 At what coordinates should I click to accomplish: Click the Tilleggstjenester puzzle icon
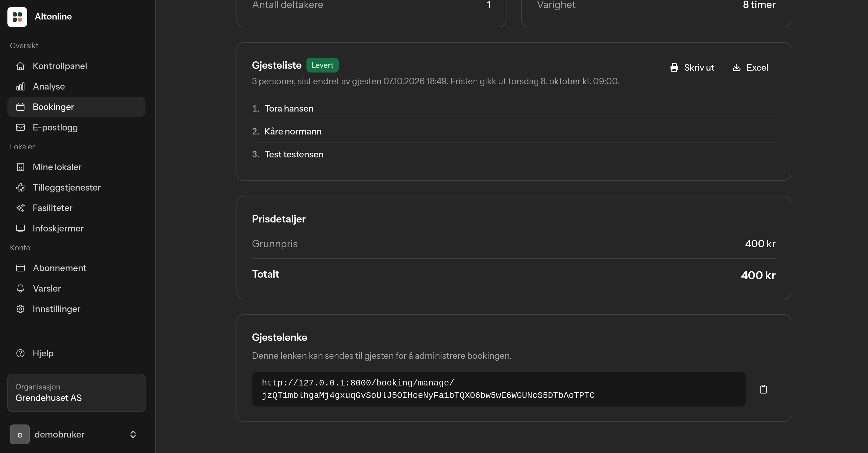[20, 187]
